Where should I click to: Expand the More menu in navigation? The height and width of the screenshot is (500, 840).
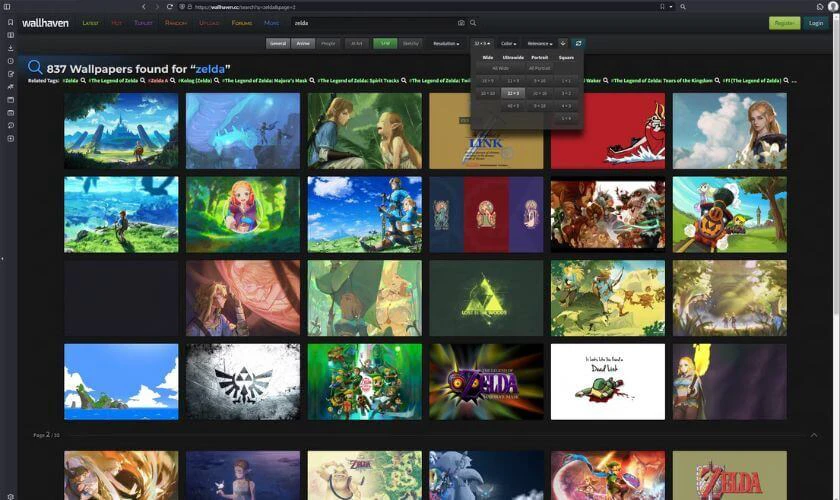[x=272, y=23]
